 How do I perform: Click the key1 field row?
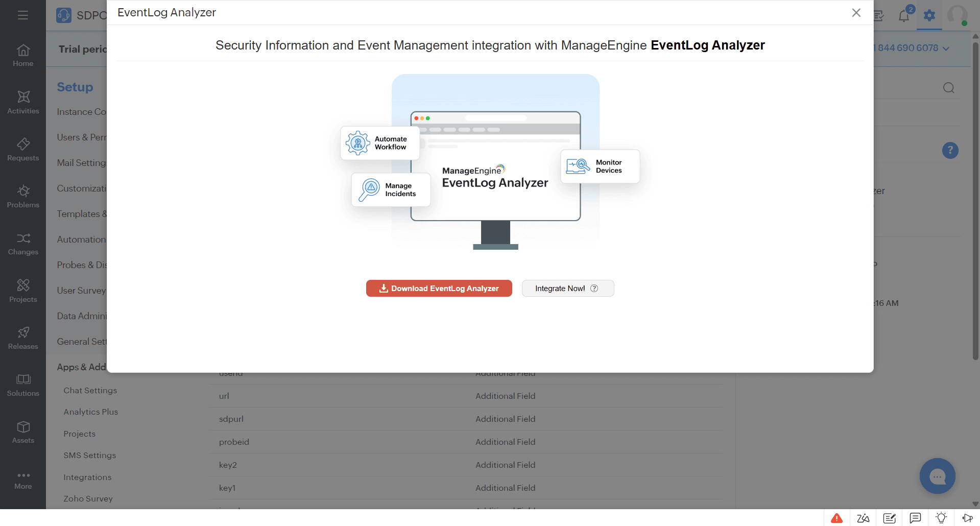466,488
